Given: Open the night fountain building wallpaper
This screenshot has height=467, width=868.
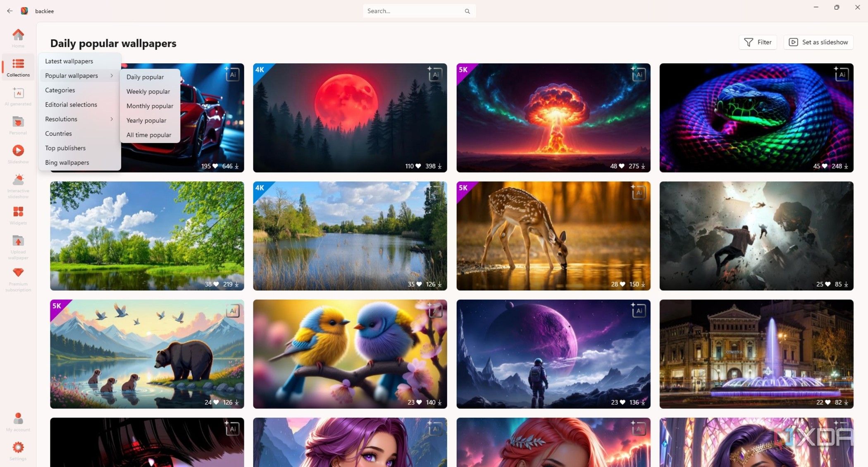Looking at the screenshot, I should [756, 354].
